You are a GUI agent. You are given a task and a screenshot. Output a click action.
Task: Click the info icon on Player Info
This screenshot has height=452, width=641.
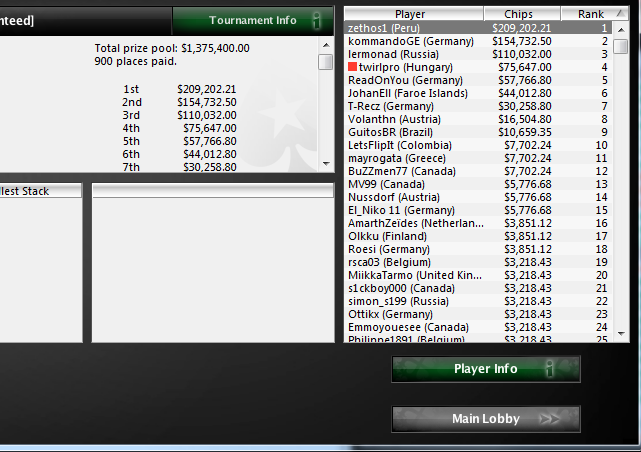click(x=550, y=369)
